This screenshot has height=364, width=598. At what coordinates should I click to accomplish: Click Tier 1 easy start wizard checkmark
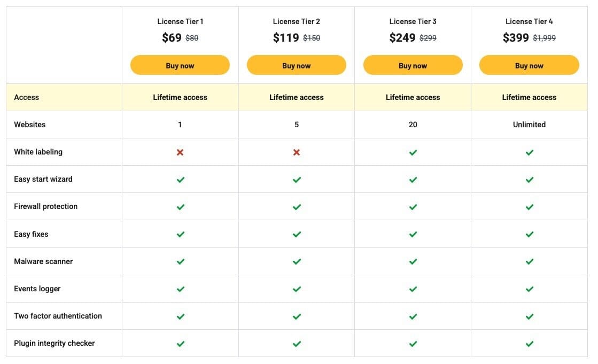click(180, 180)
